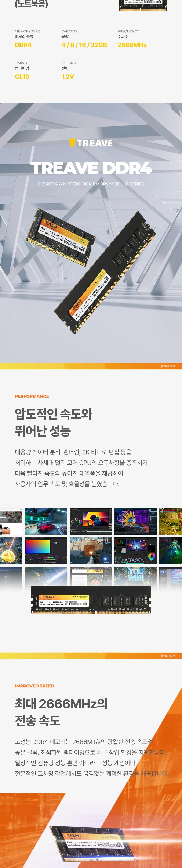Click the '용량' text
Viewport: 182px width, 868px height.
[x=65, y=36]
